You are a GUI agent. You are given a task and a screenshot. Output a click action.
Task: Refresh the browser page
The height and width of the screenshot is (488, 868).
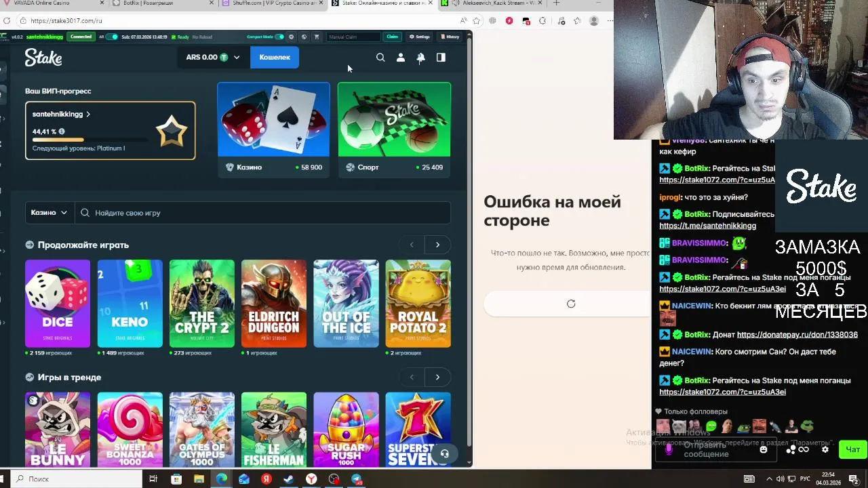tap(6, 21)
